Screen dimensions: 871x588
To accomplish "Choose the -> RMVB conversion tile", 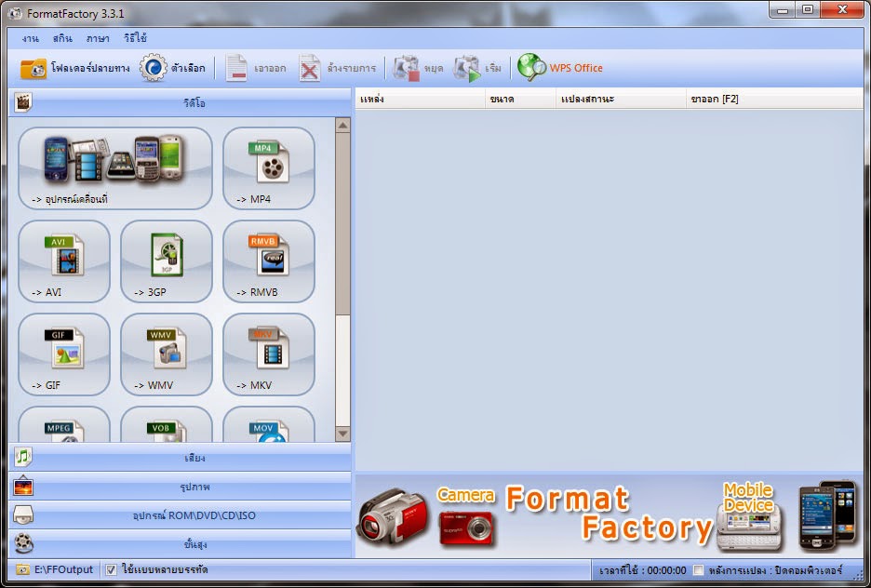I will (x=269, y=261).
